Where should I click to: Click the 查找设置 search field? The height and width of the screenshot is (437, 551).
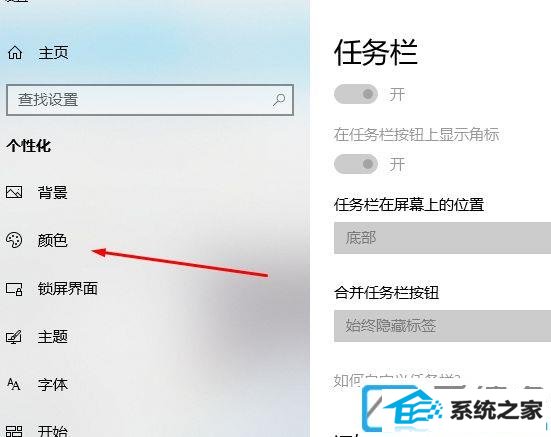pos(150,100)
